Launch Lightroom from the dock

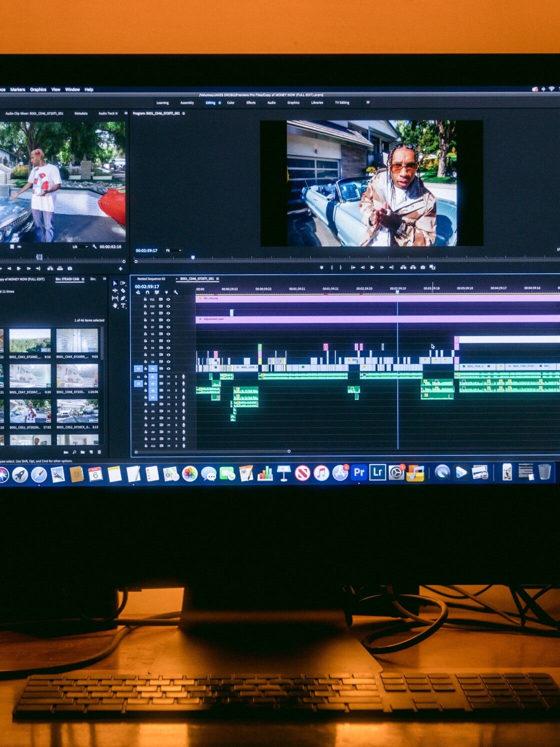377,472
